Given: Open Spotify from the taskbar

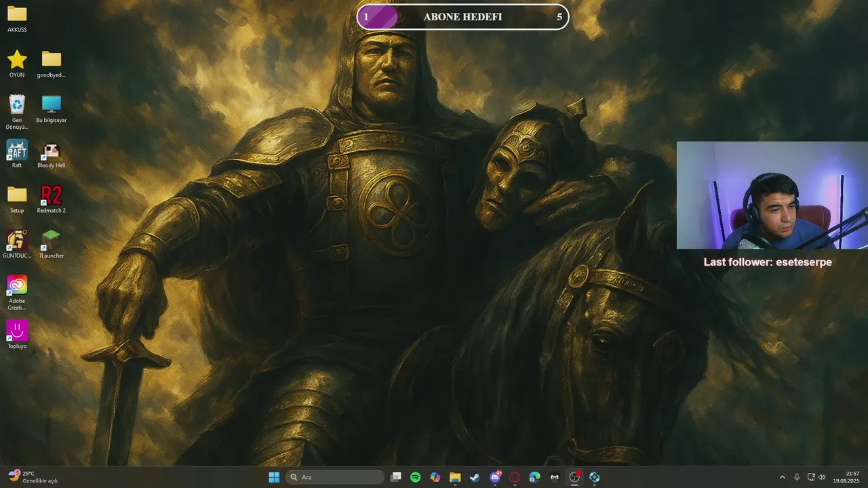Looking at the screenshot, I should pos(416,477).
